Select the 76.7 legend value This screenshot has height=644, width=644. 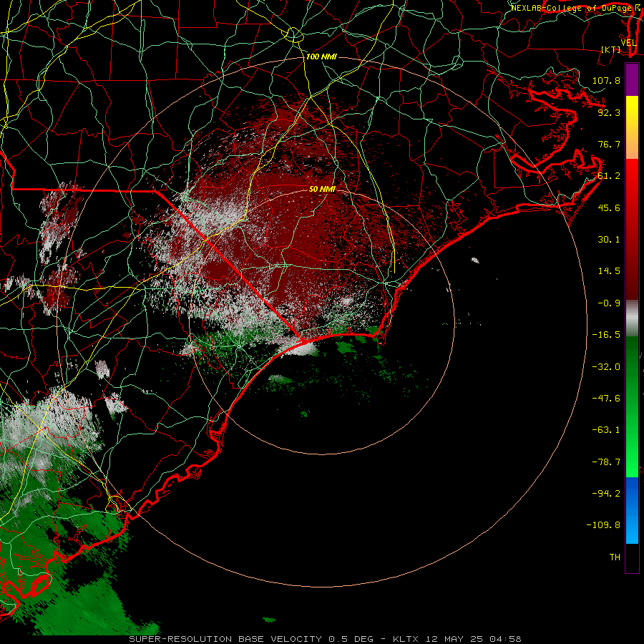(609, 144)
